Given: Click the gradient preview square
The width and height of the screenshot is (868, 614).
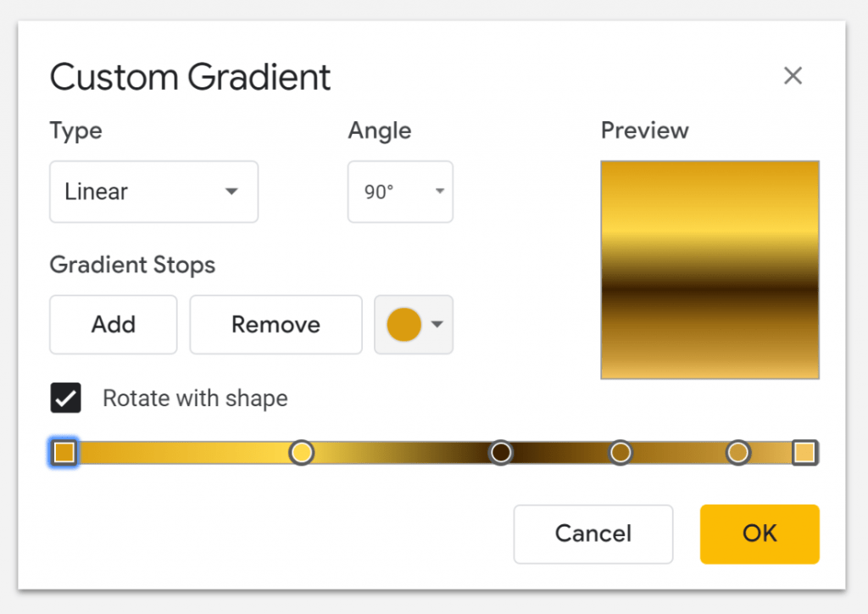Looking at the screenshot, I should click(709, 271).
